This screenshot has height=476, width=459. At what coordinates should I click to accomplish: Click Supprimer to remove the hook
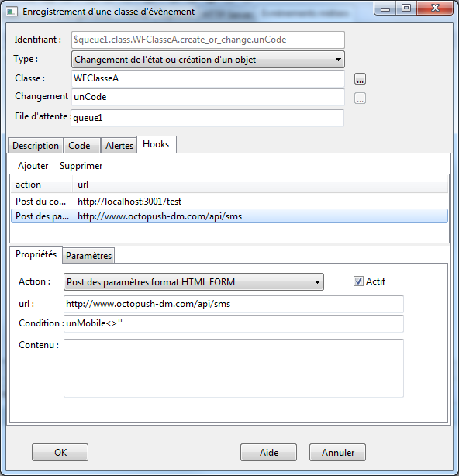click(x=81, y=166)
